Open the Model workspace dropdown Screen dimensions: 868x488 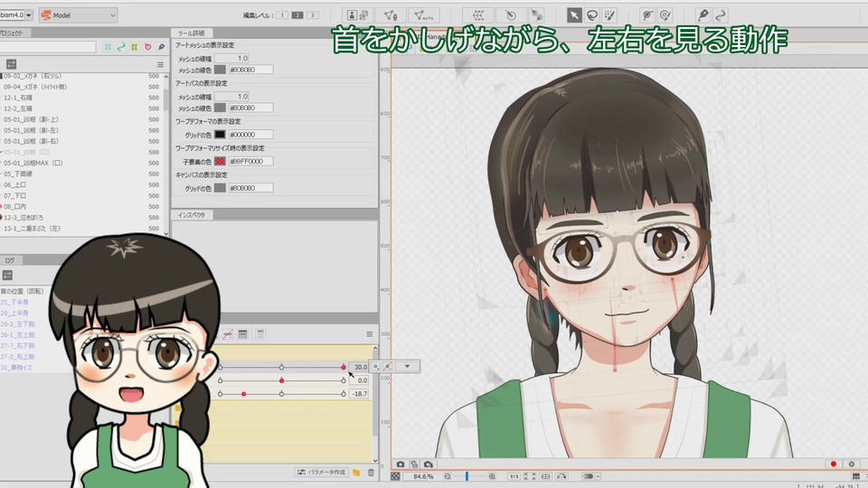click(78, 15)
